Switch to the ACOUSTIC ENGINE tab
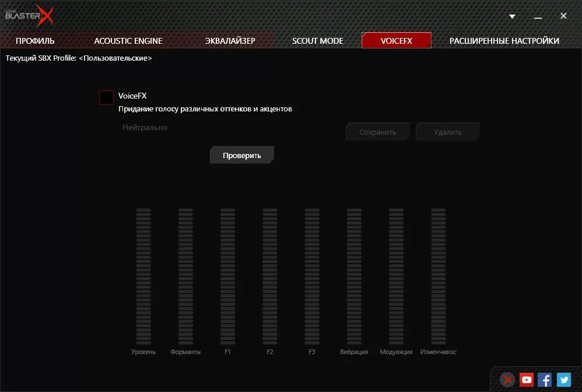 128,41
